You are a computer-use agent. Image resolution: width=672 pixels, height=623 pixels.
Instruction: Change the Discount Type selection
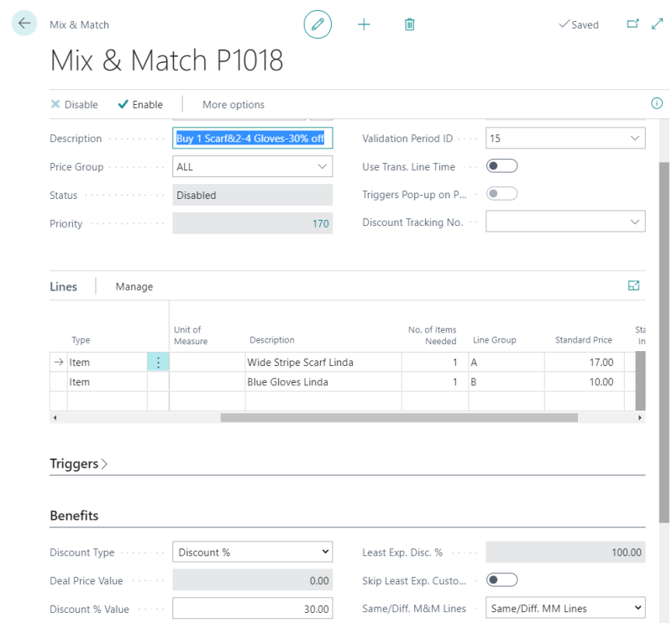coord(254,552)
